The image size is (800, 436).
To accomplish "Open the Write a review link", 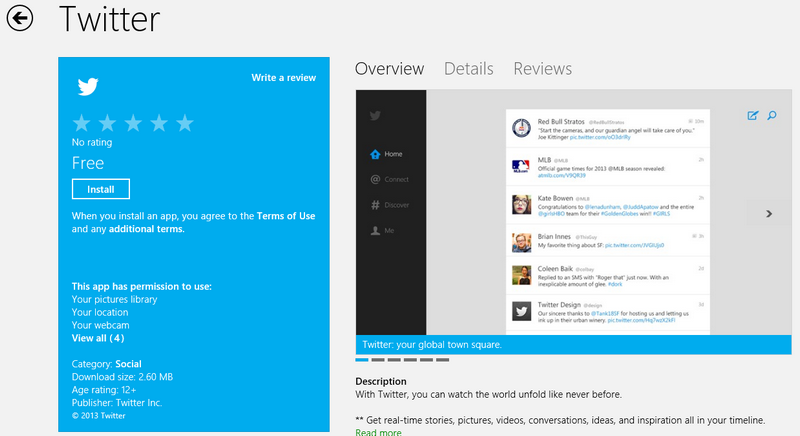I will (x=283, y=78).
